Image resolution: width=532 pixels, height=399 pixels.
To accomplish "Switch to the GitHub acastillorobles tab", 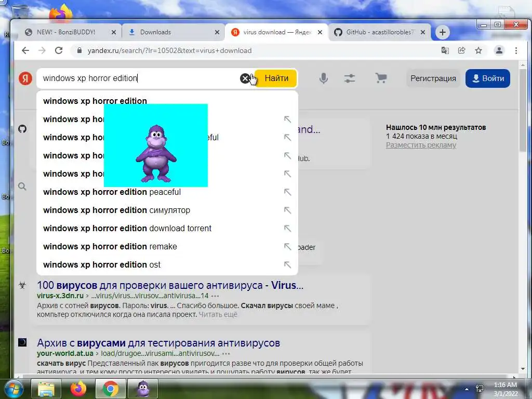I will (380, 32).
